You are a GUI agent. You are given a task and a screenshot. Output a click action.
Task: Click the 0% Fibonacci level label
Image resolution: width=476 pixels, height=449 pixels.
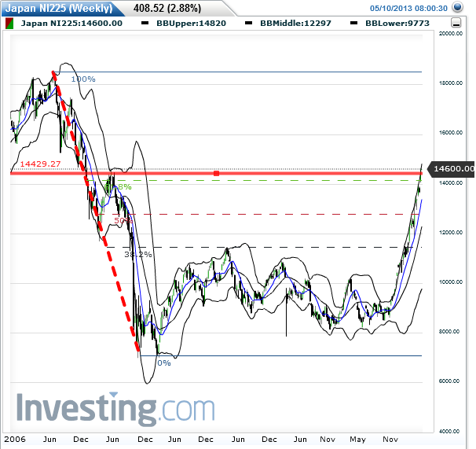[x=164, y=363]
